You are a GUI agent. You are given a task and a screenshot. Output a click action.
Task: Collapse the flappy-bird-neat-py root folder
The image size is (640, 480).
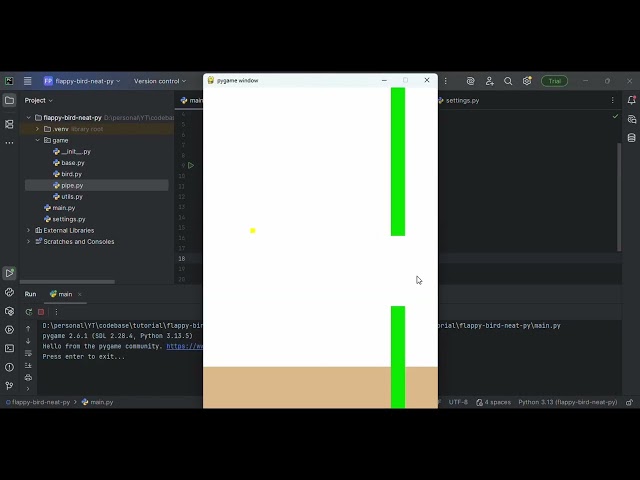click(x=29, y=118)
